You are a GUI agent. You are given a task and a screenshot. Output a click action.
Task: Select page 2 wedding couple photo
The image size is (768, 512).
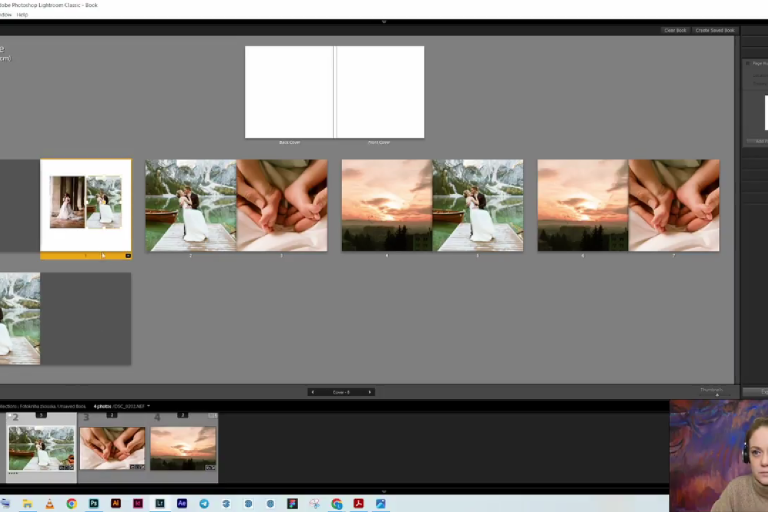191,205
